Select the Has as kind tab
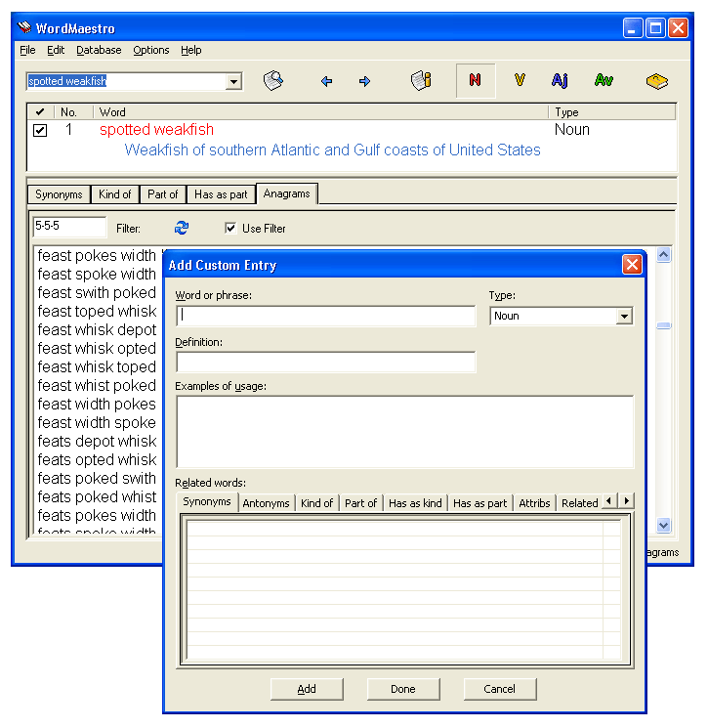This screenshot has height=728, width=708. (x=415, y=503)
